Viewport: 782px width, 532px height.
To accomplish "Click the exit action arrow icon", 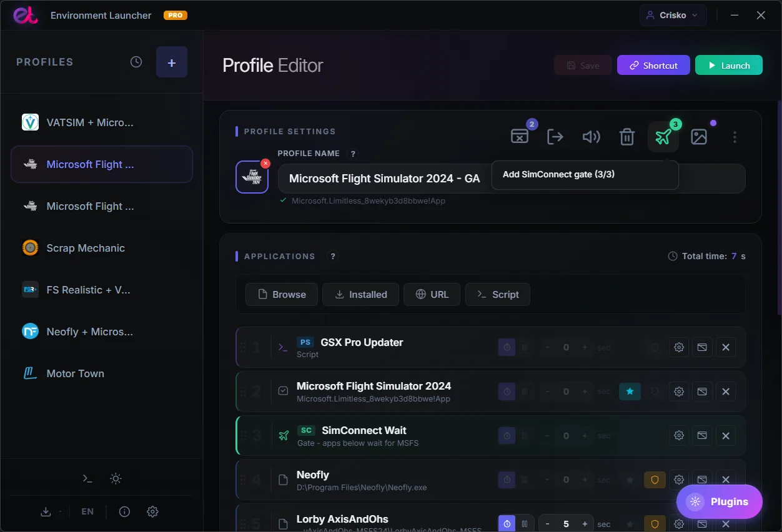I will pos(555,136).
